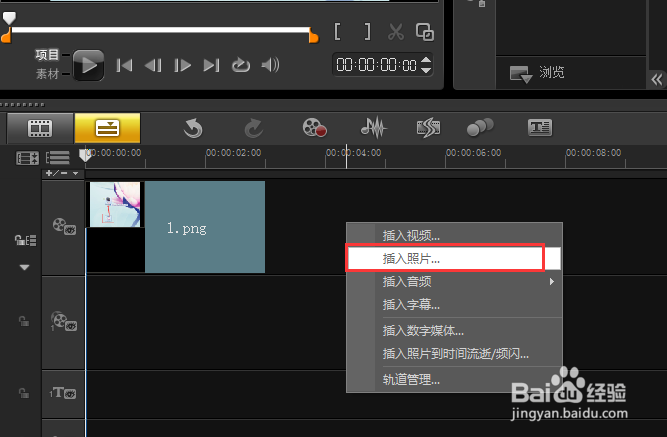Choose 插入视频... from the context menu

(454, 235)
